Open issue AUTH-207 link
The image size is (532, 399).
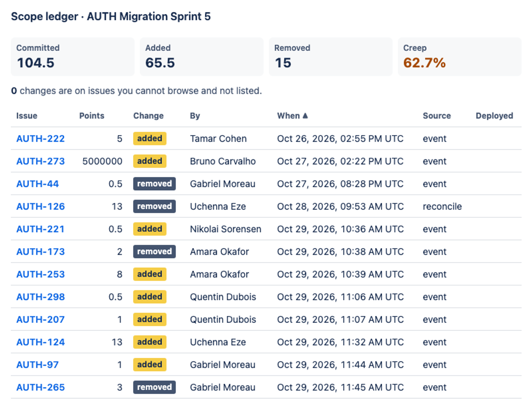point(40,319)
